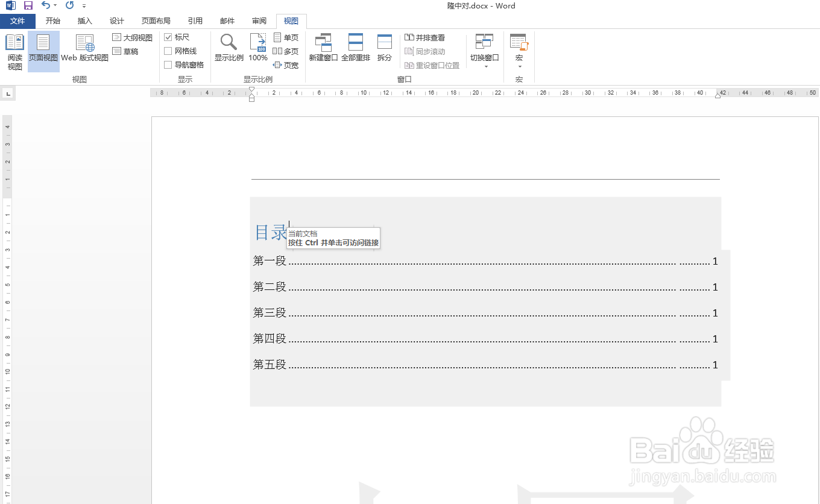Open the 切换窗口 dropdown

click(x=484, y=51)
